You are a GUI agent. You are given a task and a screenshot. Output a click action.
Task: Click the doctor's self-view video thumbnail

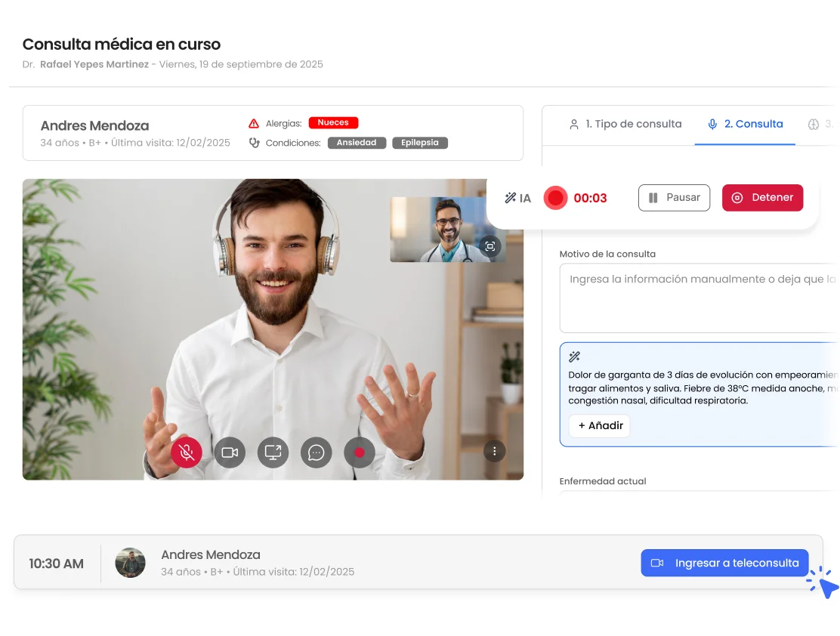tap(446, 230)
